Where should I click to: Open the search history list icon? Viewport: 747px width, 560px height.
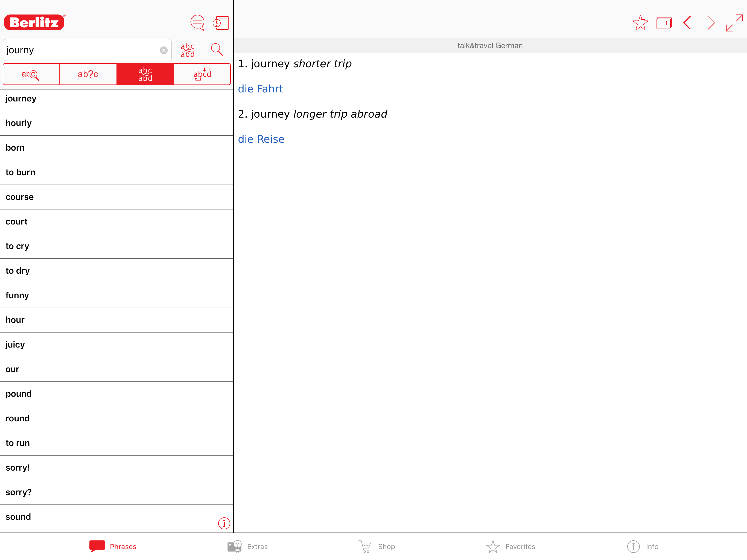(221, 23)
